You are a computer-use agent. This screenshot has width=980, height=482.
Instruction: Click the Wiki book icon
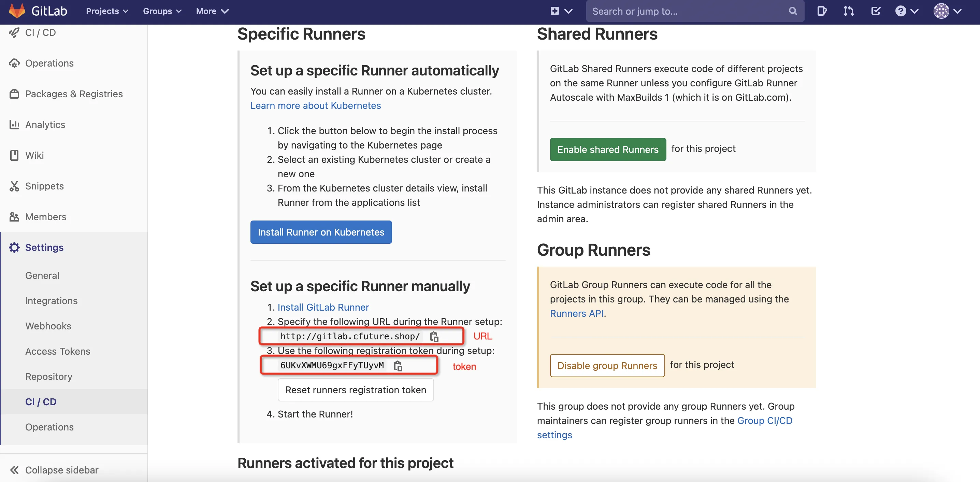(14, 155)
